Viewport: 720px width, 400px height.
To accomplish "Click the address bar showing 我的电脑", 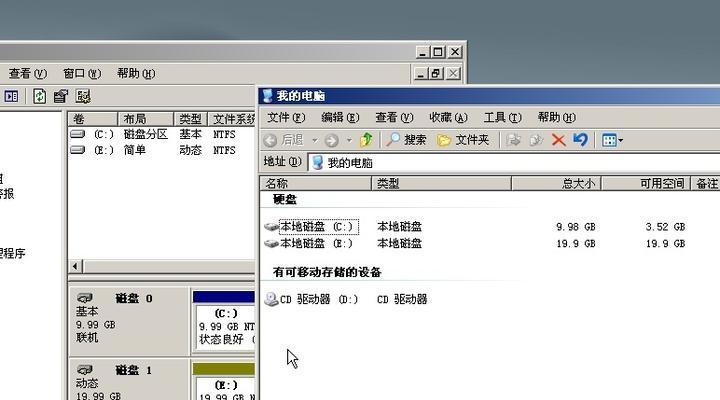I will (514, 163).
